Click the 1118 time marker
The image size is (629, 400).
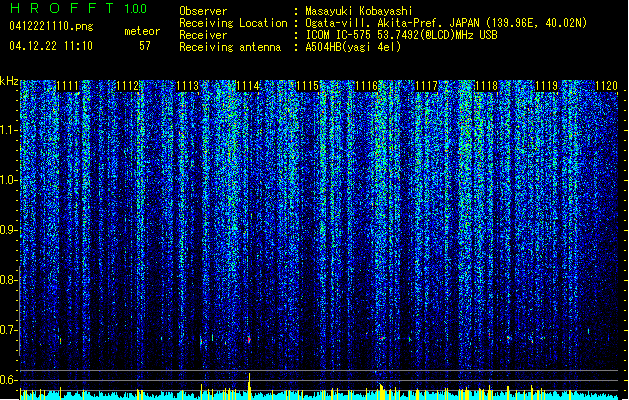pos(486,86)
